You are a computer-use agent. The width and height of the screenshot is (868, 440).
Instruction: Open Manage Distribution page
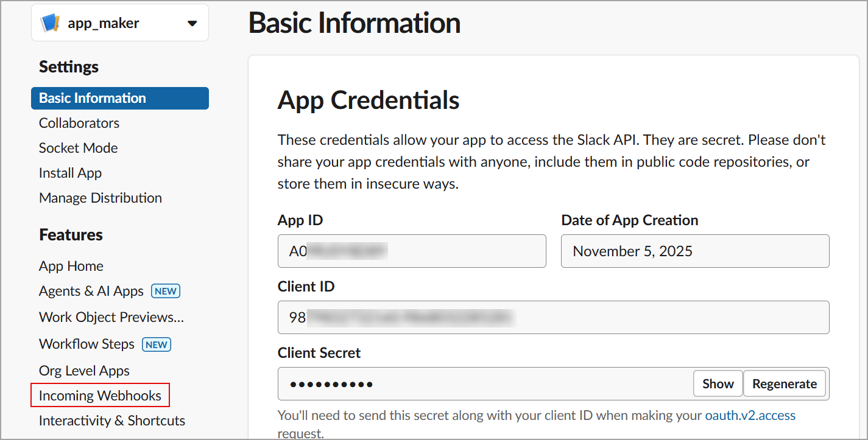click(x=101, y=198)
